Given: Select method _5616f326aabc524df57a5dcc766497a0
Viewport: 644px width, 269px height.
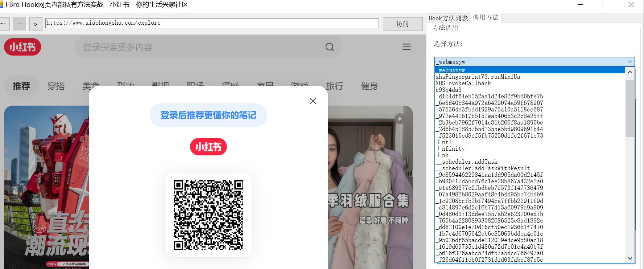Looking at the screenshot, I should coord(530,253).
